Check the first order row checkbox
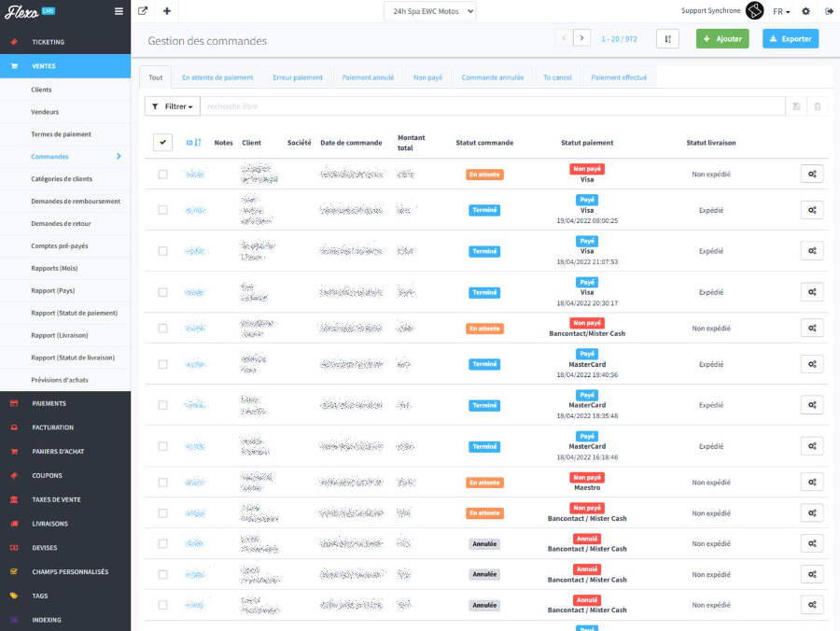The width and height of the screenshot is (840, 631). click(x=163, y=175)
